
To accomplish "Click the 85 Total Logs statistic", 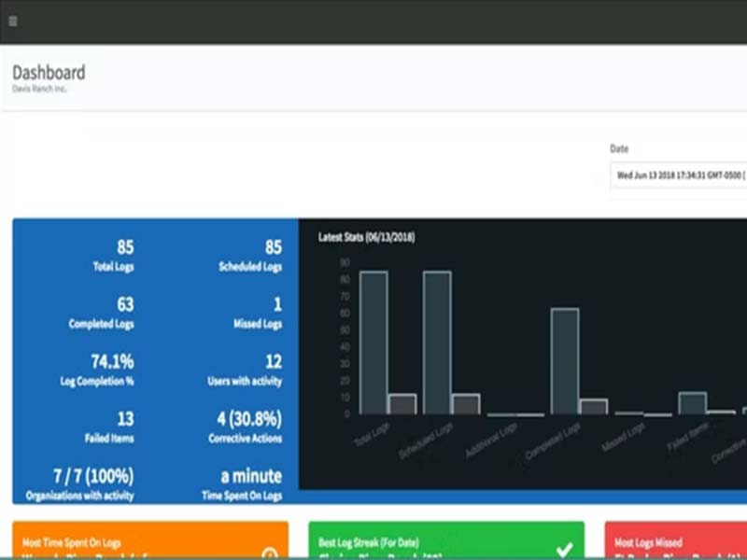I will pos(113,256).
